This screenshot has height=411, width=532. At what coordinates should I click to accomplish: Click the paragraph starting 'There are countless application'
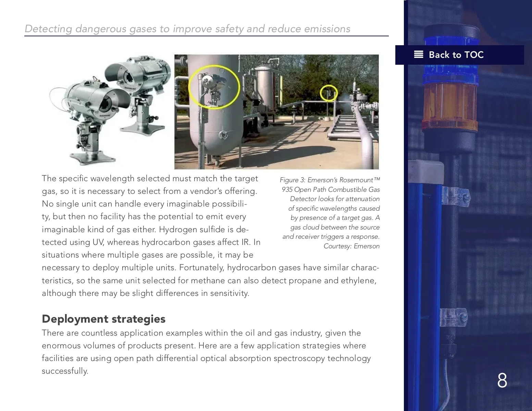click(x=206, y=352)
